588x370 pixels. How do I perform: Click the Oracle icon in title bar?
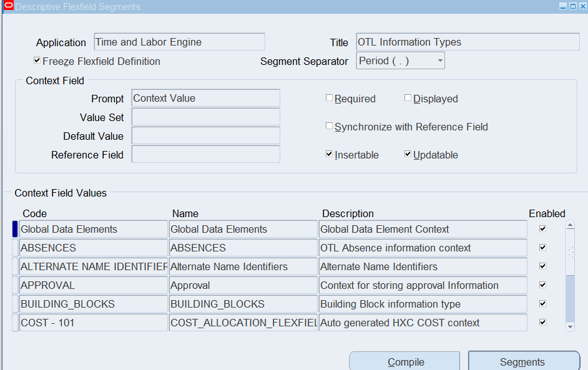(8, 6)
